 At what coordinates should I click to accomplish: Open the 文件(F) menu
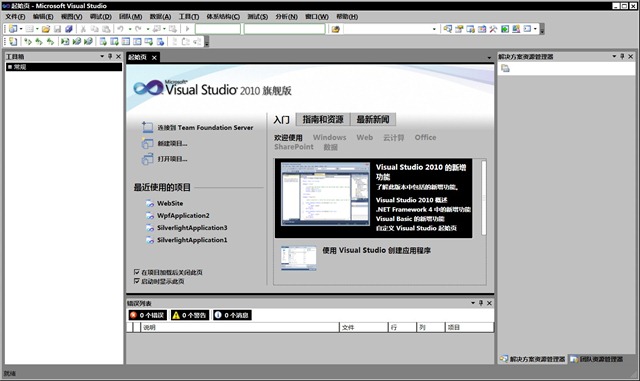point(15,17)
